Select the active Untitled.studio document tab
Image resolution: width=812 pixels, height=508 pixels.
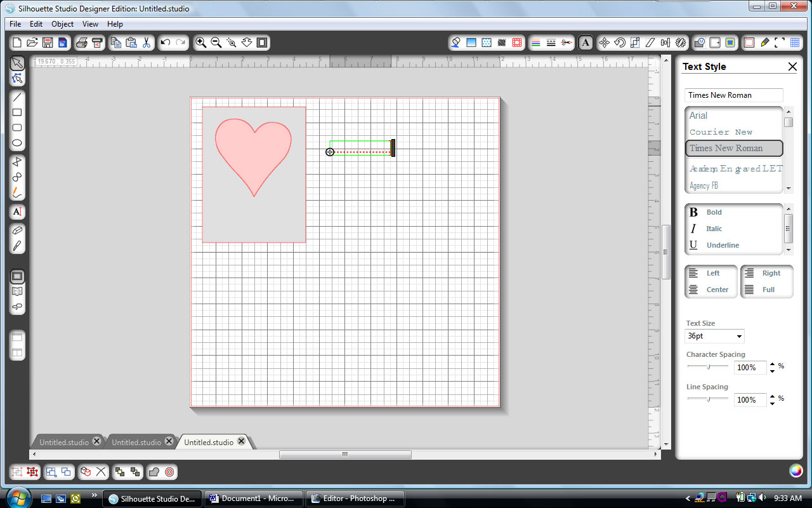(x=214, y=442)
